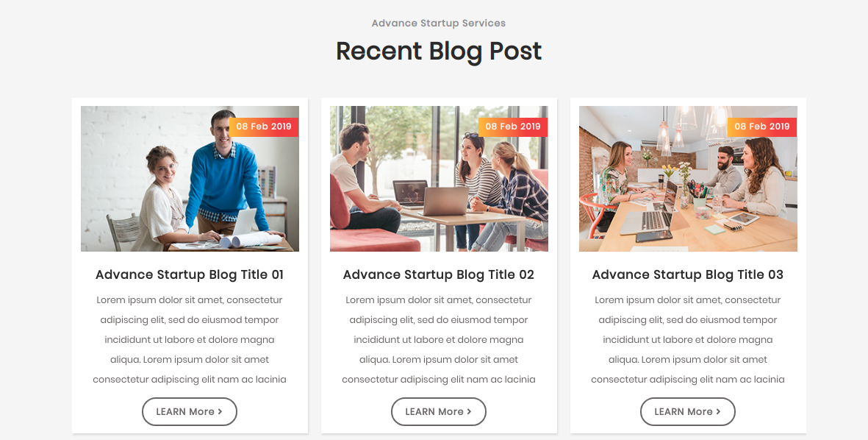This screenshot has height=440, width=868.
Task: Click chevron arrow in second LEARN More button
Action: (x=470, y=412)
